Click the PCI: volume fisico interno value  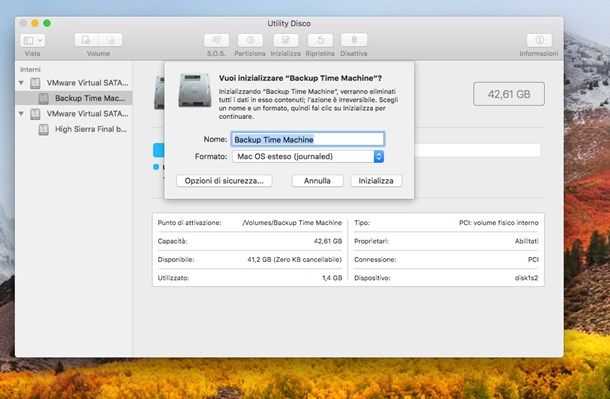click(x=499, y=223)
